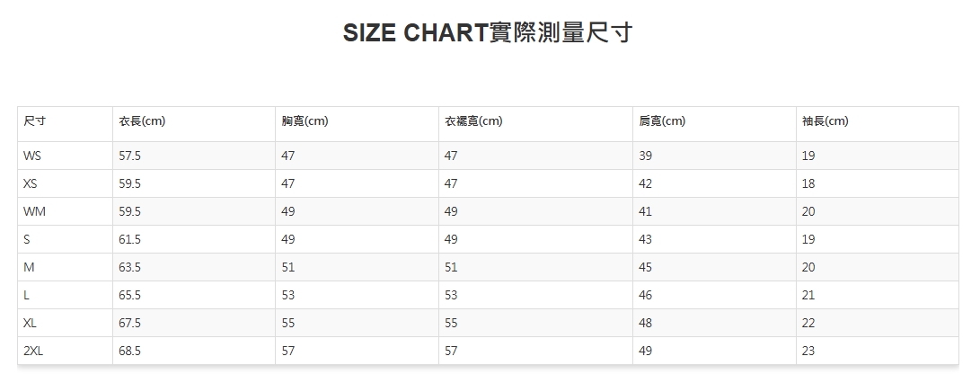Viewport: 980px width, 383px height.
Task: Click the 肩寬(cm) column header
Action: pyautogui.click(x=662, y=121)
